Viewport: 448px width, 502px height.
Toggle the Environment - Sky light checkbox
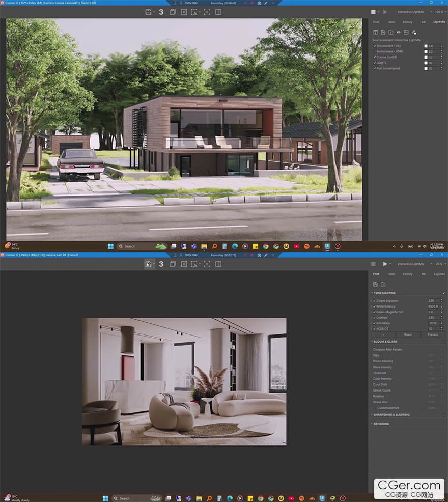[x=375, y=46]
